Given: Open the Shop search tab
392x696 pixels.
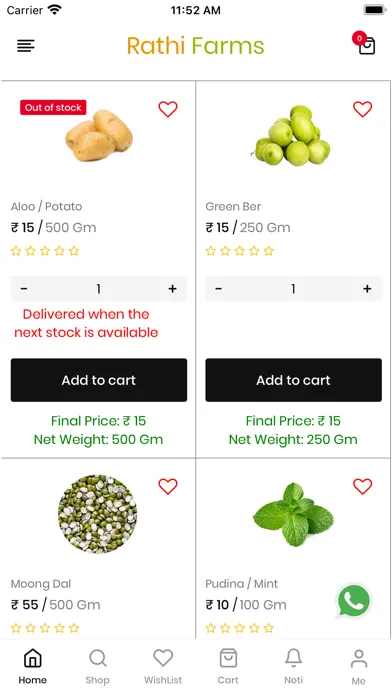Looking at the screenshot, I should [97, 666].
